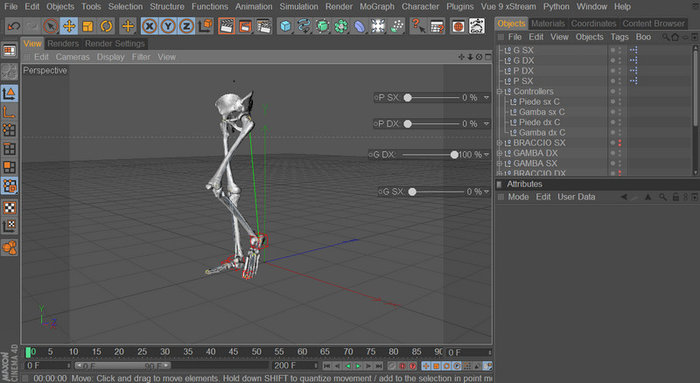The image size is (700, 383).
Task: Switch to the Materials tab
Action: click(548, 23)
